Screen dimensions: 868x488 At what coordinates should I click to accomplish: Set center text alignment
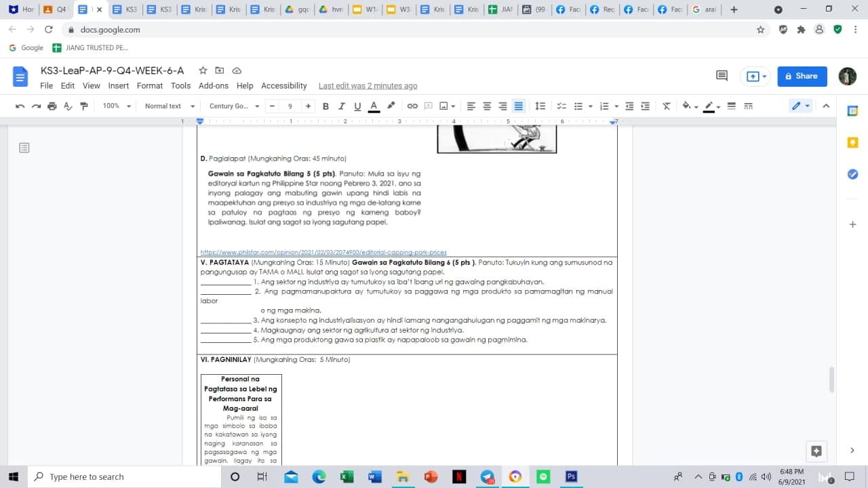487,106
